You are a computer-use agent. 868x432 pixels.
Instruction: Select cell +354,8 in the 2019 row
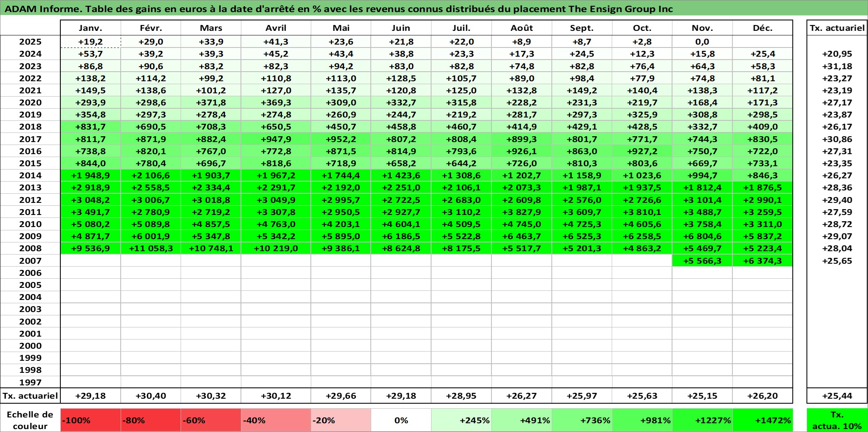[90, 115]
